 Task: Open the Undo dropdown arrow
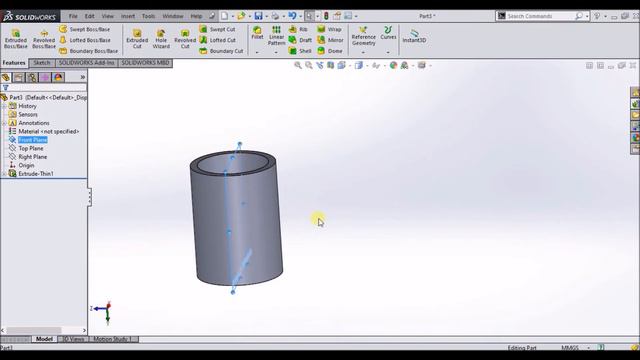(x=300, y=16)
